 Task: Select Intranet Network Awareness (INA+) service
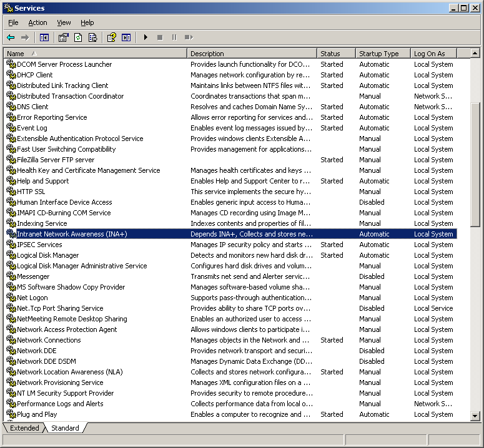(232, 234)
